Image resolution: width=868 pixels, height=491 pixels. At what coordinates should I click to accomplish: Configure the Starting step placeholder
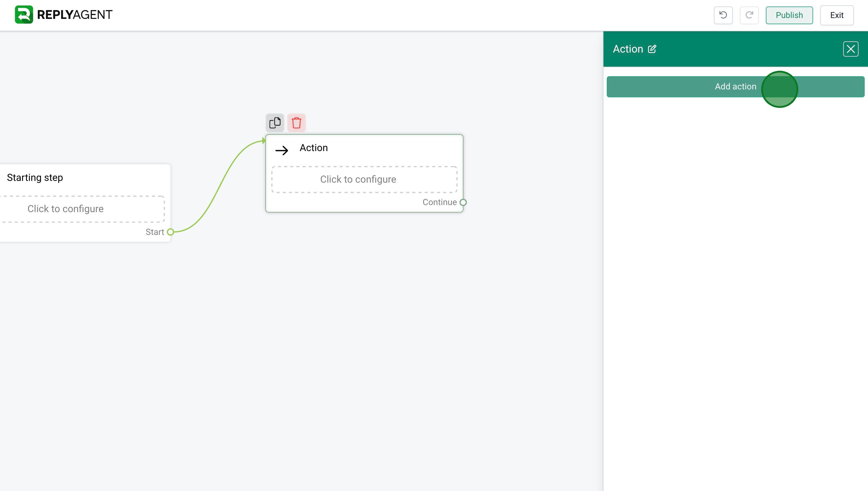82,209
